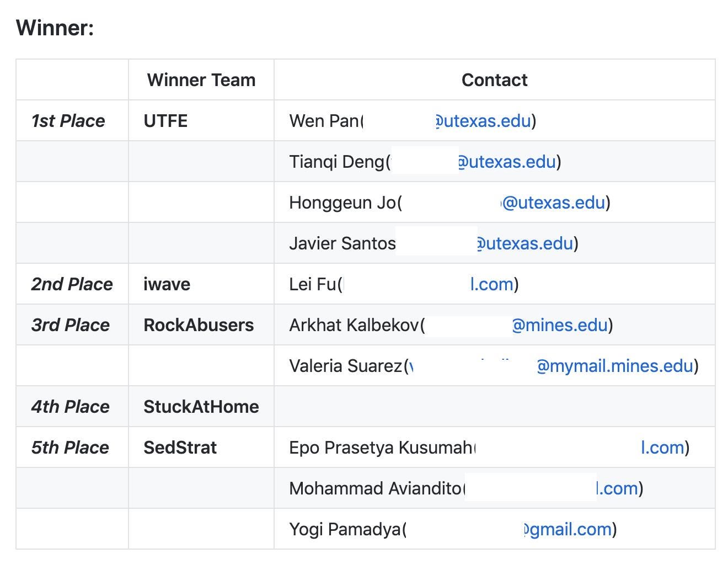Click the "Contact" column header

point(494,80)
